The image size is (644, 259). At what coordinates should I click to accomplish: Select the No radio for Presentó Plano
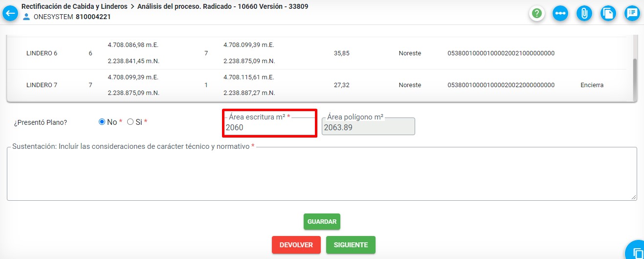pyautogui.click(x=102, y=122)
